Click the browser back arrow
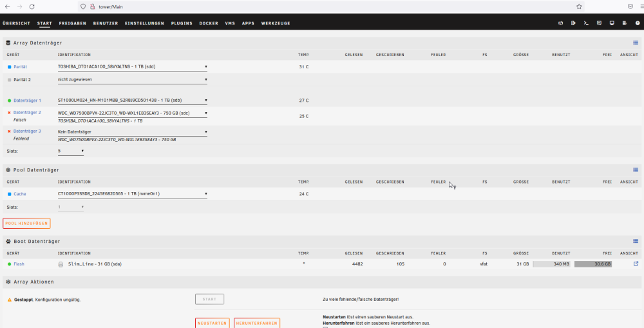Image resolution: width=644 pixels, height=328 pixels. click(7, 6)
